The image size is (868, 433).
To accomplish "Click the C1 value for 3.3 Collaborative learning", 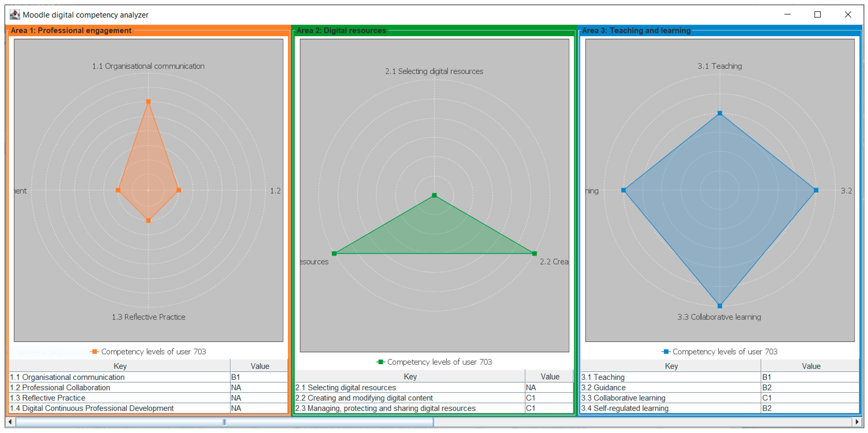I will [x=766, y=398].
